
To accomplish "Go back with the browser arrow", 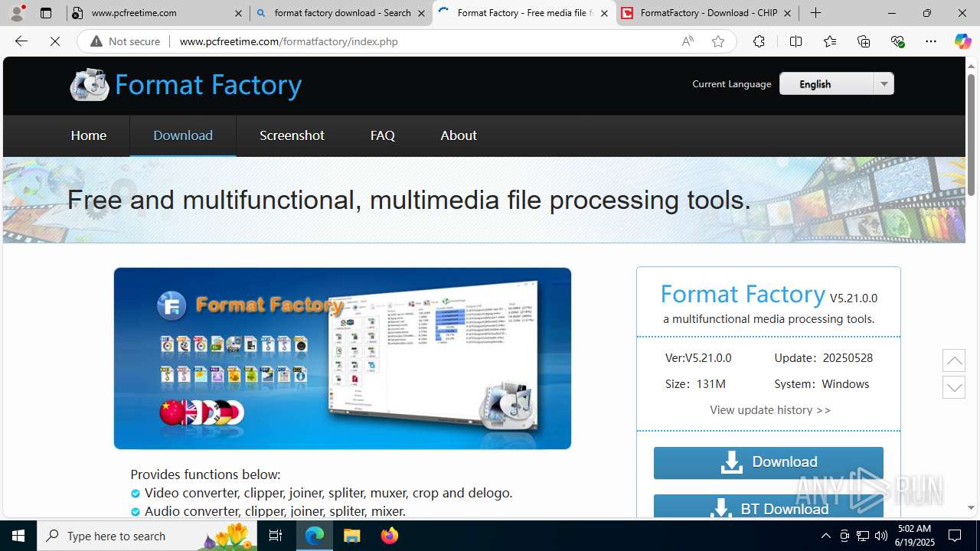I will click(21, 41).
